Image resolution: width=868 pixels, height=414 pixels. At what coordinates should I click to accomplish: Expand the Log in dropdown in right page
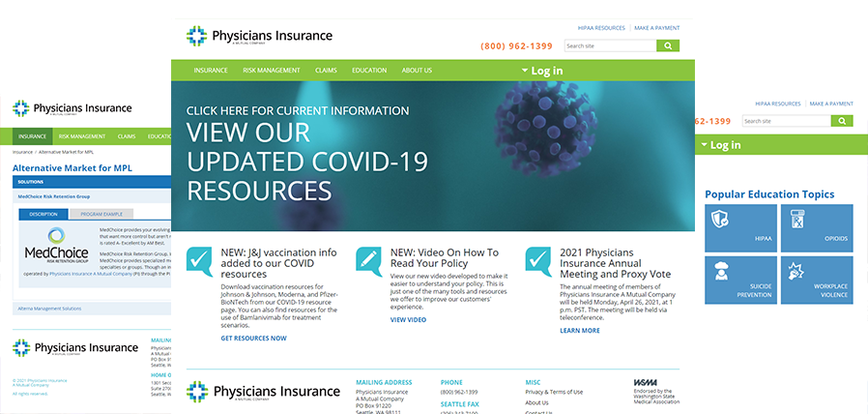click(721, 145)
